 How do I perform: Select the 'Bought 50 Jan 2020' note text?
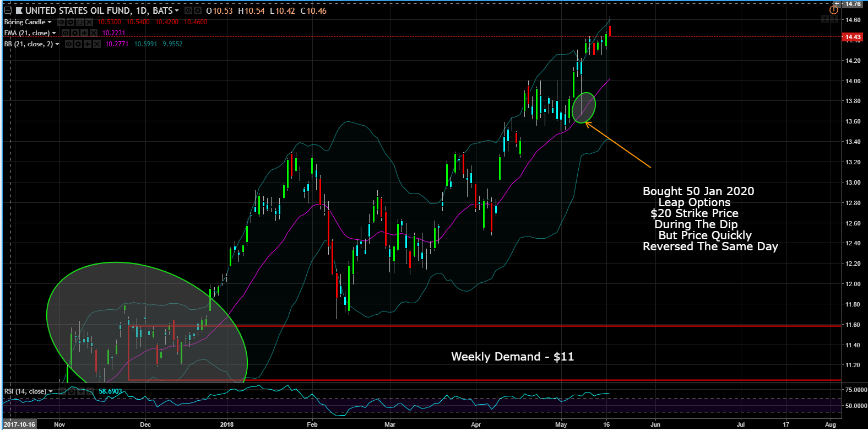click(698, 191)
